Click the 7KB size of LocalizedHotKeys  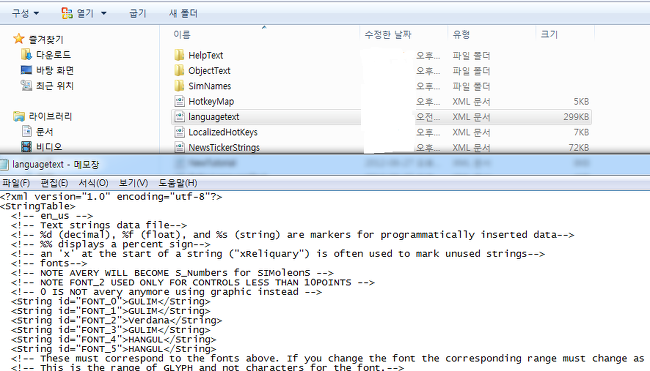581,132
